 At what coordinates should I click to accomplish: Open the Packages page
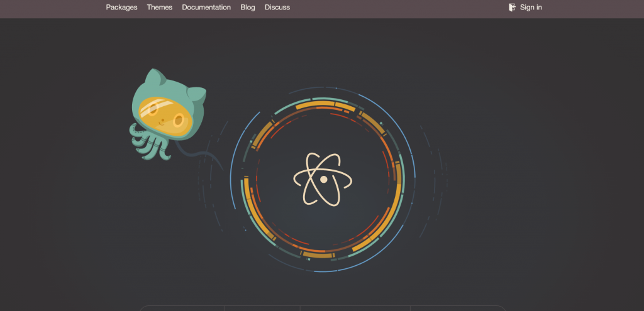[121, 8]
